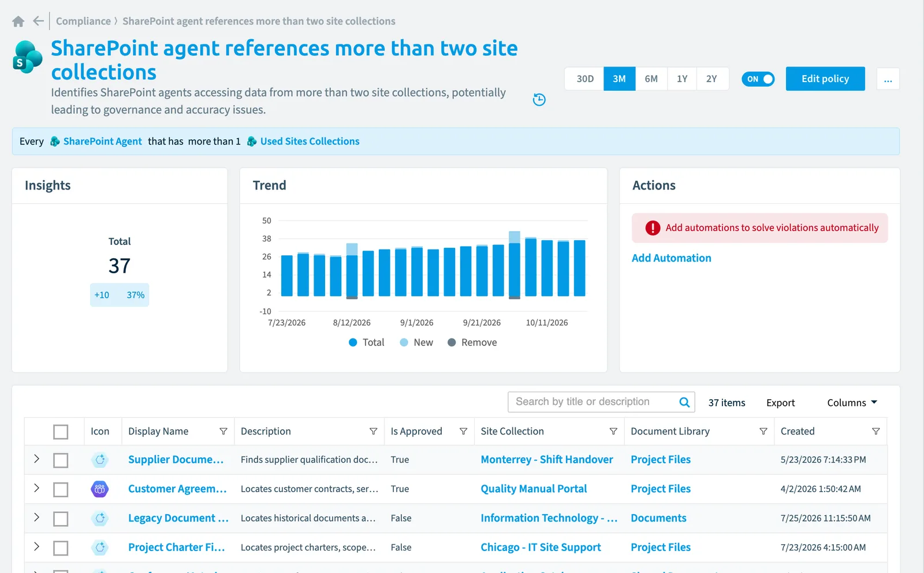Image resolution: width=924 pixels, height=573 pixels.
Task: Click the Edit policy button
Action: [825, 79]
